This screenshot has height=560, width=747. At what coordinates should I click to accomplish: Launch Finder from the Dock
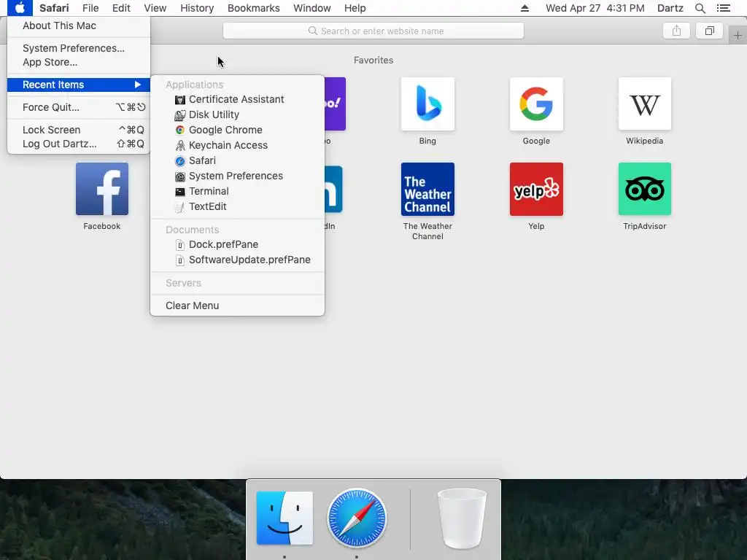[x=285, y=518]
